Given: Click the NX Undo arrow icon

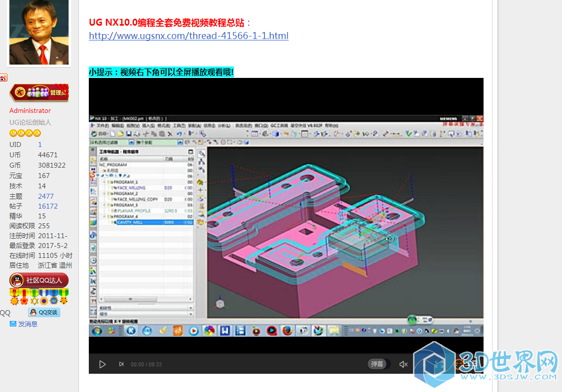Looking at the screenshot, I should click(x=179, y=134).
